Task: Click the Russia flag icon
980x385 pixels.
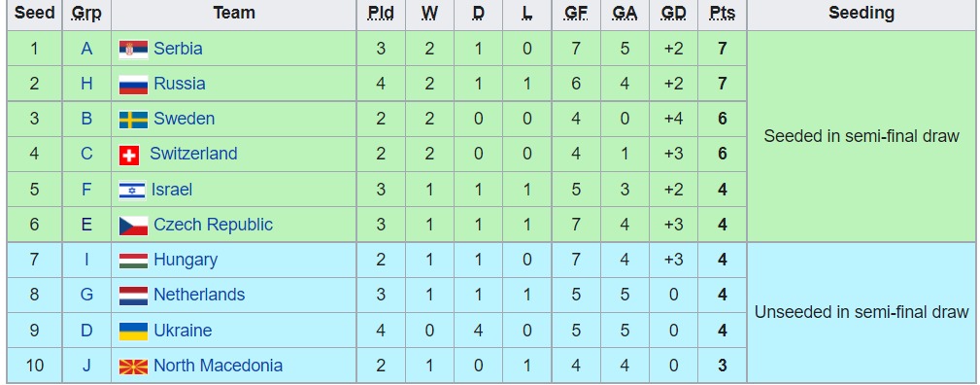Action: (x=133, y=85)
